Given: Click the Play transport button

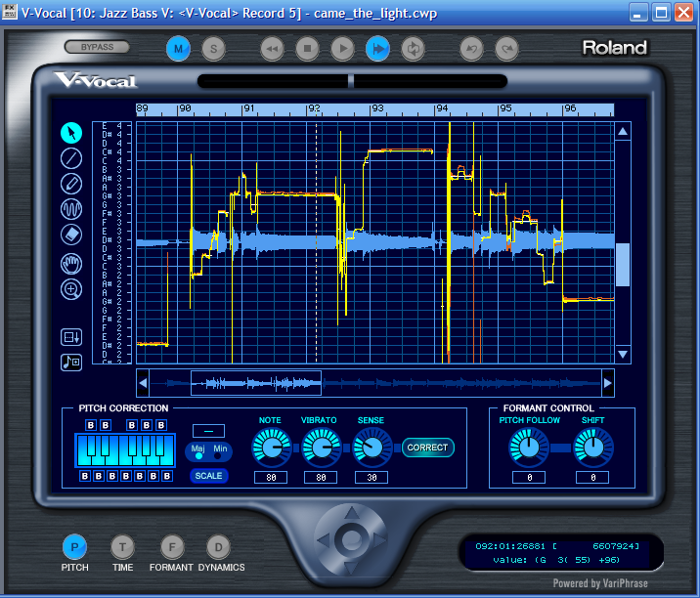Looking at the screenshot, I should coord(342,49).
